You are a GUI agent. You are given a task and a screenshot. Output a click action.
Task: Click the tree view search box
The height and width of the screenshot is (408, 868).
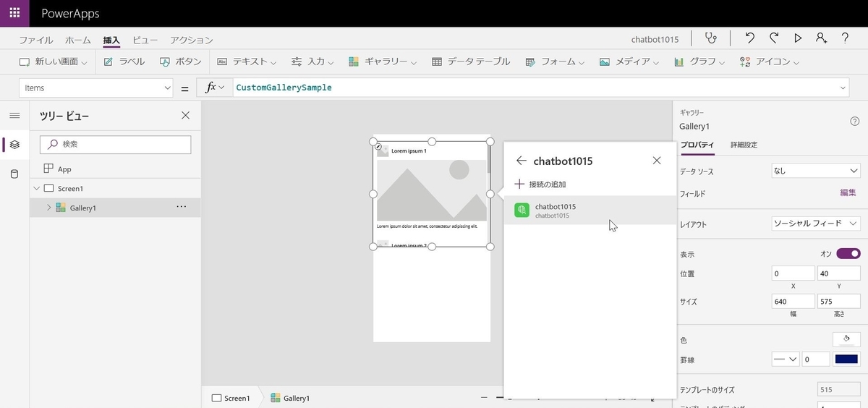click(x=115, y=144)
